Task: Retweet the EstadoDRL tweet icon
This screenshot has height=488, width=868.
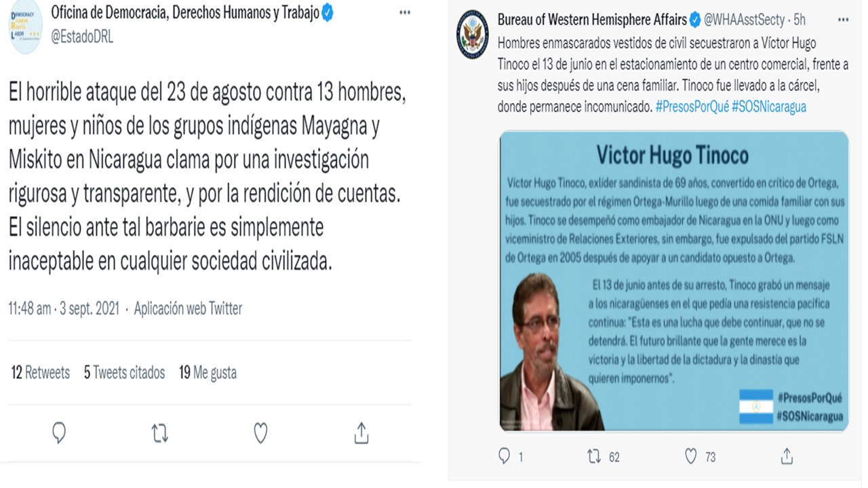Action: coord(160,432)
